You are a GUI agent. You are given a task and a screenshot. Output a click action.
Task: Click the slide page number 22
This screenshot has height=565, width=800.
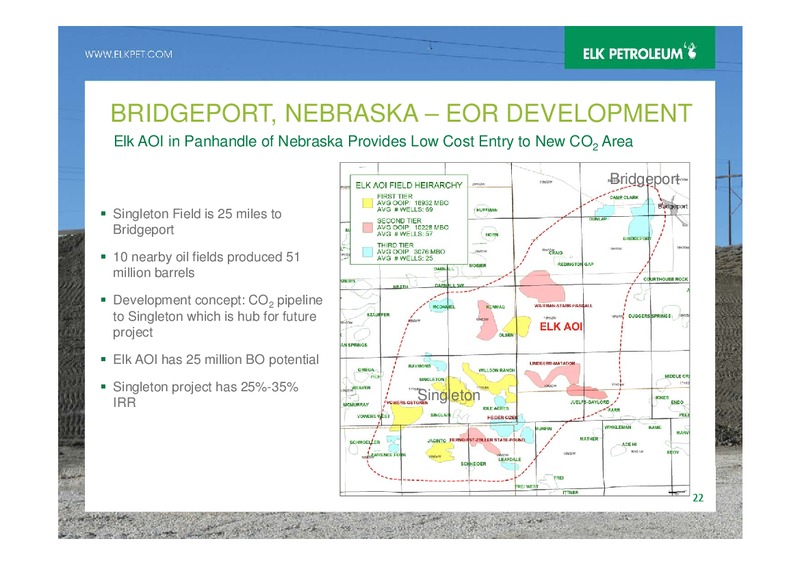698,498
